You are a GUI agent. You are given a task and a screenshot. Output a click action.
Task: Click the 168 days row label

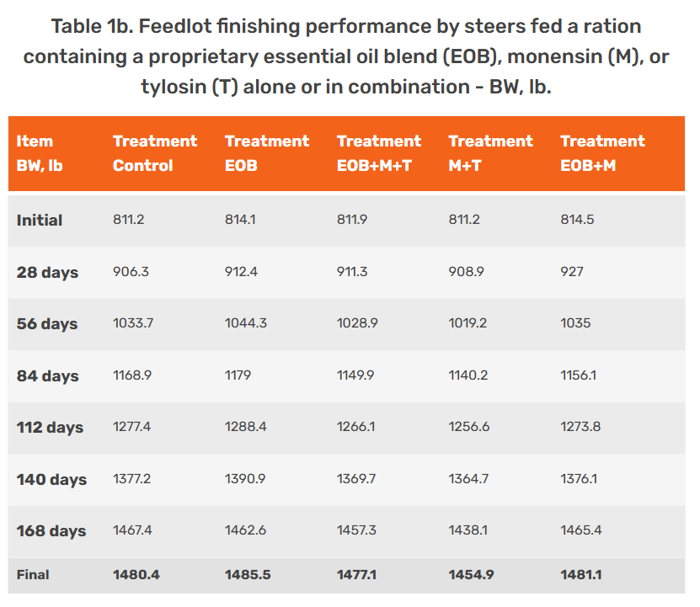pyautogui.click(x=51, y=531)
